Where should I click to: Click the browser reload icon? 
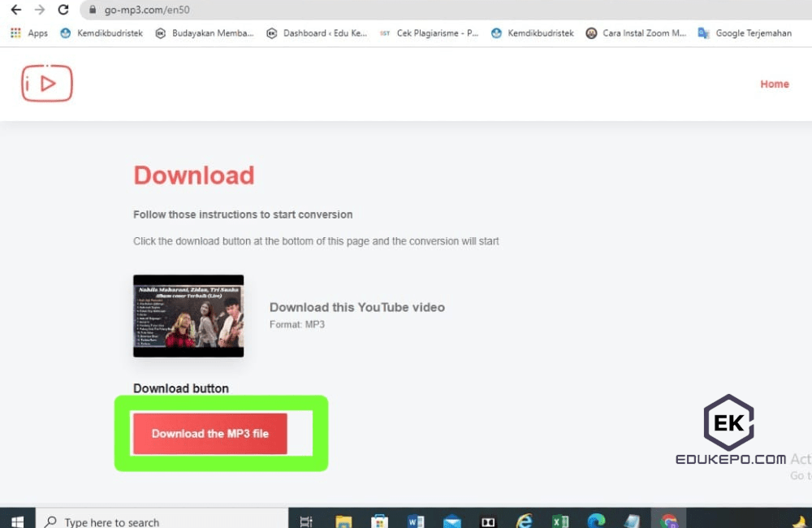tap(63, 11)
